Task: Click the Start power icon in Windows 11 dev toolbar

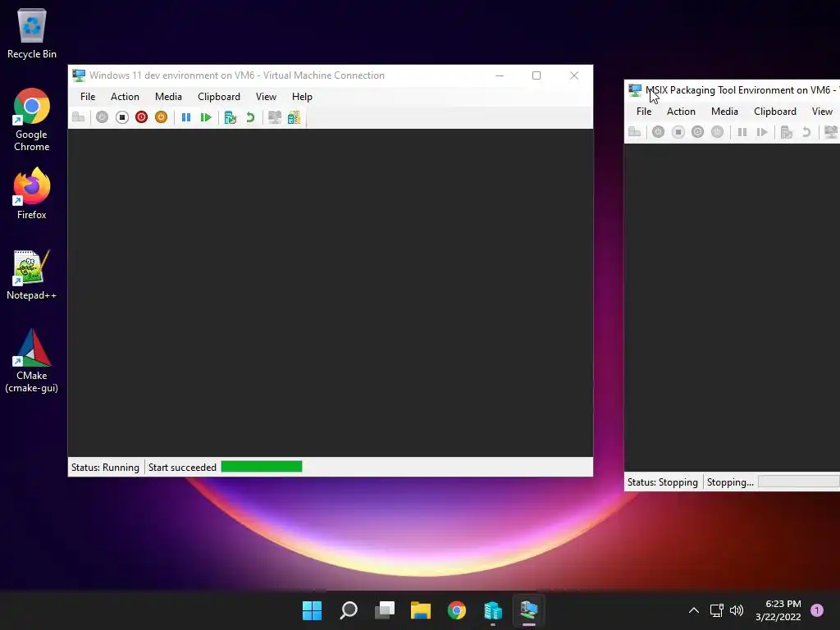Action: (102, 117)
